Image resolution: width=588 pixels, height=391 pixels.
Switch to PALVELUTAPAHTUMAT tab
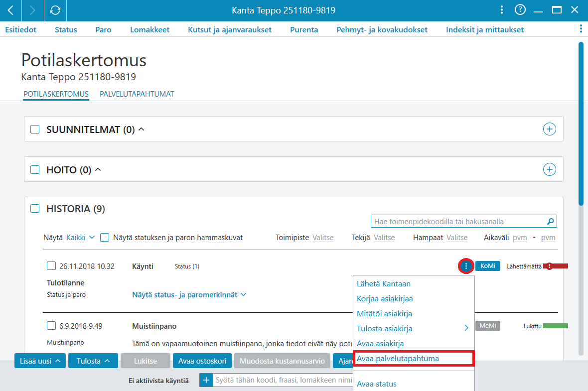(137, 94)
